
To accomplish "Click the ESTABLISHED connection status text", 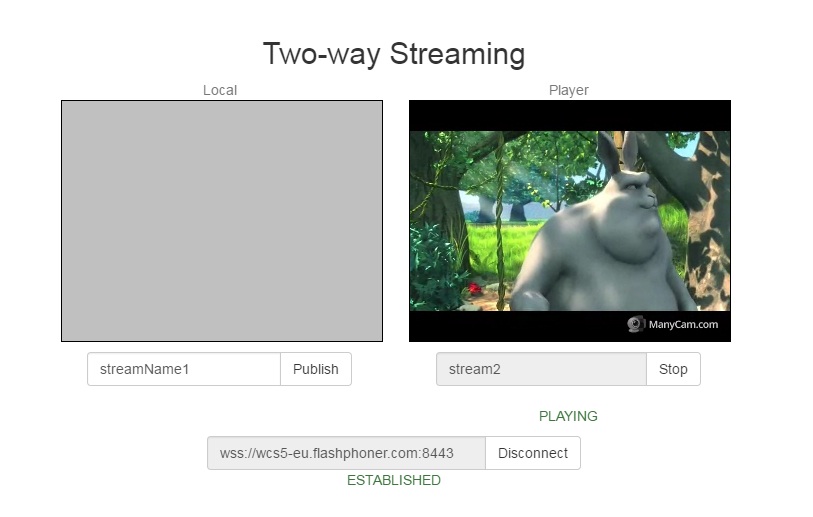I will click(393, 480).
